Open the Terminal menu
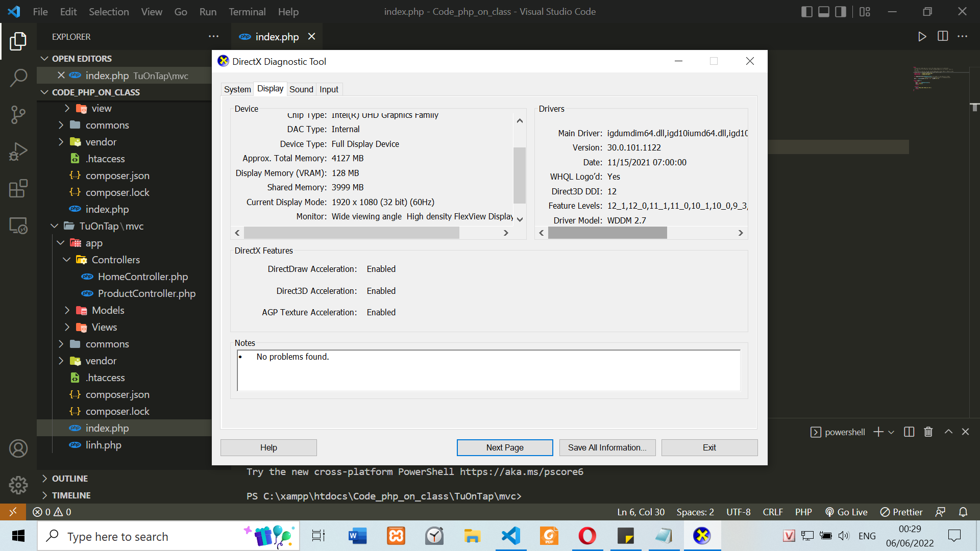This screenshot has width=980, height=551. [247, 12]
